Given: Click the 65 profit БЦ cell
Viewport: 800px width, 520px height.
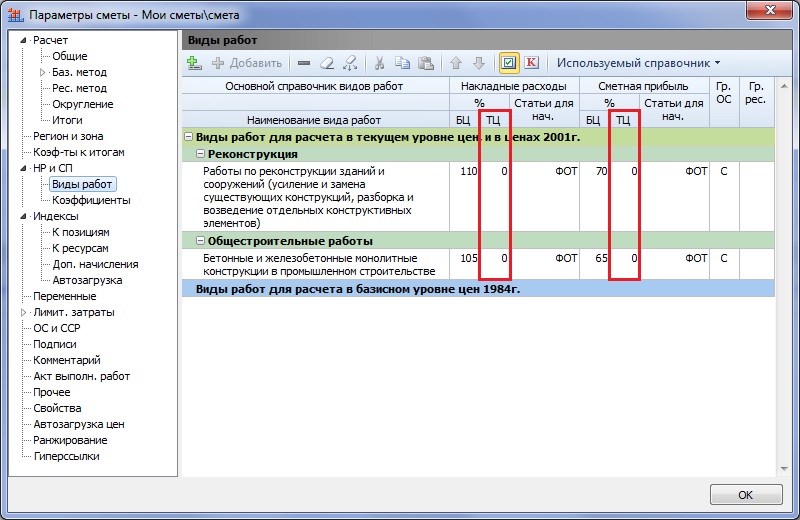Looking at the screenshot, I should pos(594,264).
